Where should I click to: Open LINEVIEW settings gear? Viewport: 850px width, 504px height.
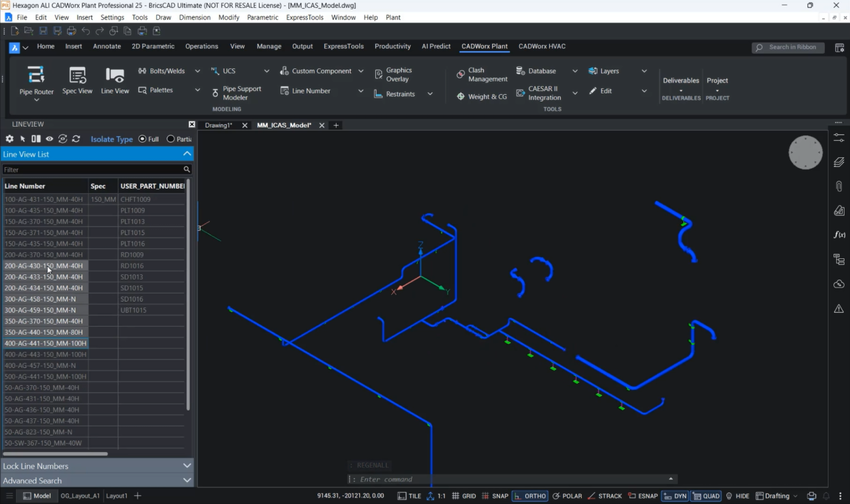9,139
